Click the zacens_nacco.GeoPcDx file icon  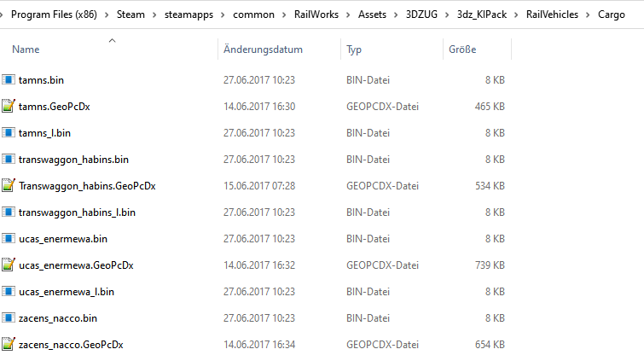click(x=9, y=345)
